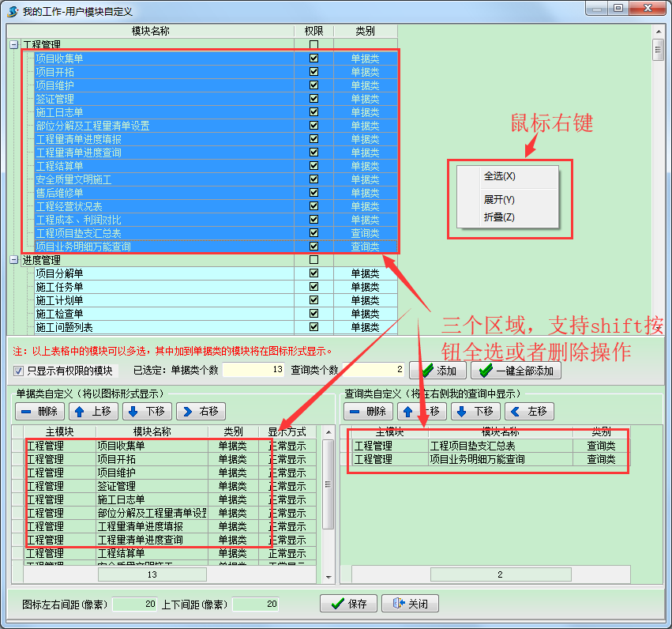Click the 图标左右间距 pixel input field
Viewport: 672px width, 629px height.
(x=135, y=604)
